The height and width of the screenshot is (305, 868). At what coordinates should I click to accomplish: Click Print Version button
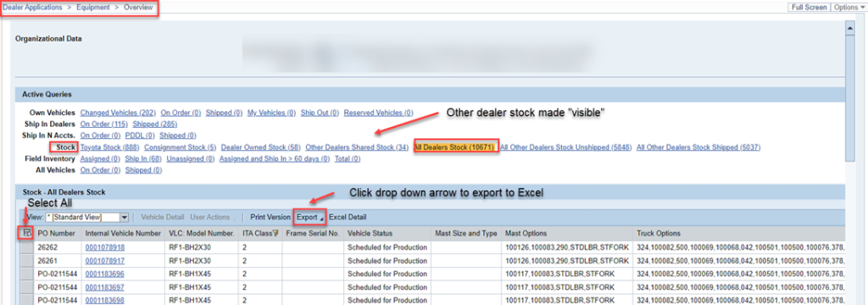270,217
